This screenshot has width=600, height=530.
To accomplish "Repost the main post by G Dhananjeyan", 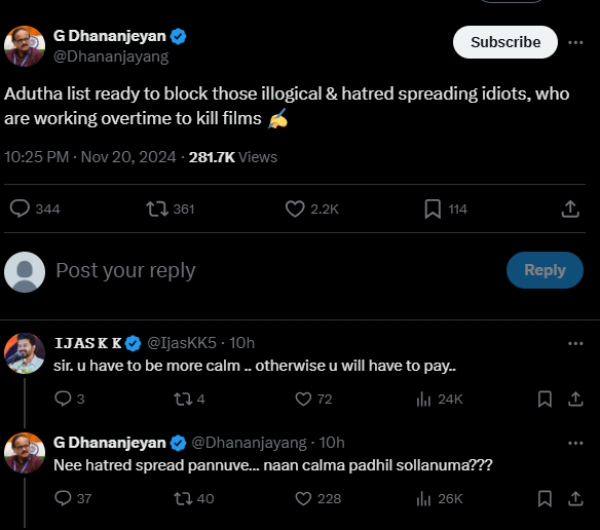I will [157, 209].
